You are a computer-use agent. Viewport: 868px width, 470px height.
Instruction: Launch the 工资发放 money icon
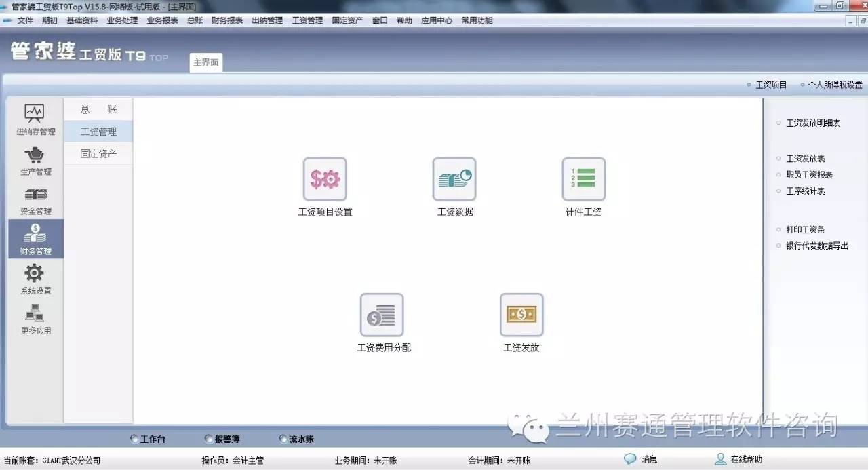[521, 315]
